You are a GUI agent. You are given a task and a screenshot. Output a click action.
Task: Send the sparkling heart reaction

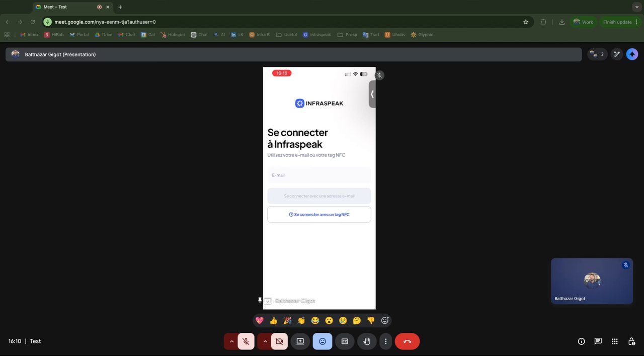(260, 320)
